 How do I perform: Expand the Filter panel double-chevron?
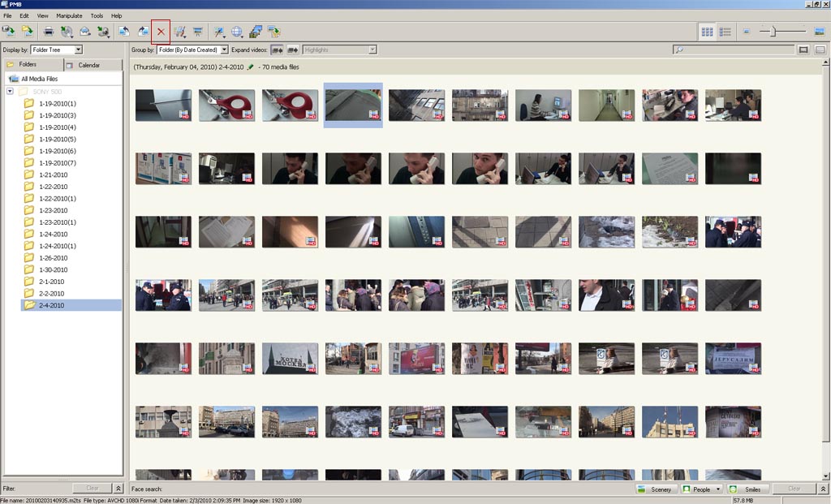pos(118,488)
